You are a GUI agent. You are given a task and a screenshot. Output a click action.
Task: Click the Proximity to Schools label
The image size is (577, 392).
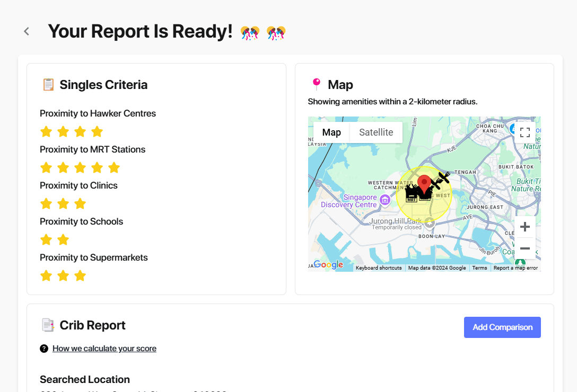click(x=81, y=221)
